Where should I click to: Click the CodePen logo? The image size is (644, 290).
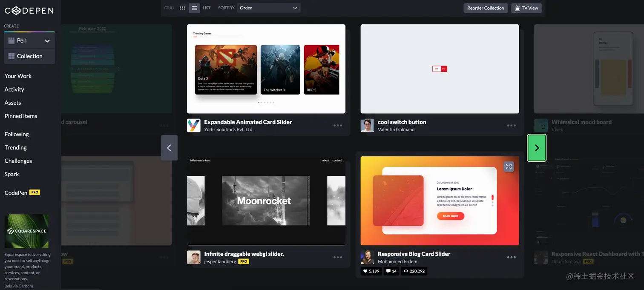click(x=29, y=11)
